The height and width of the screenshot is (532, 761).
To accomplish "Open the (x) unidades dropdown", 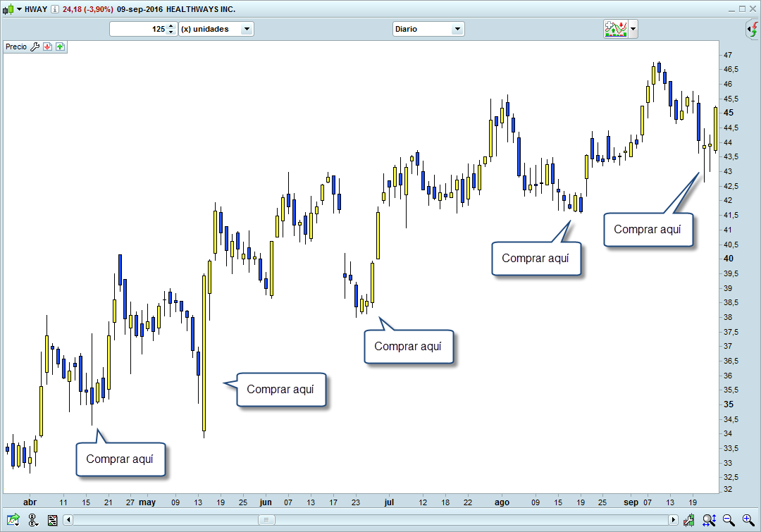I will (247, 29).
